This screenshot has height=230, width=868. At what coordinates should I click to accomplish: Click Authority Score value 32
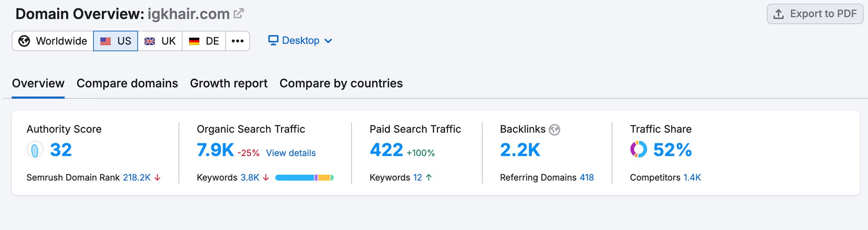pyautogui.click(x=61, y=150)
